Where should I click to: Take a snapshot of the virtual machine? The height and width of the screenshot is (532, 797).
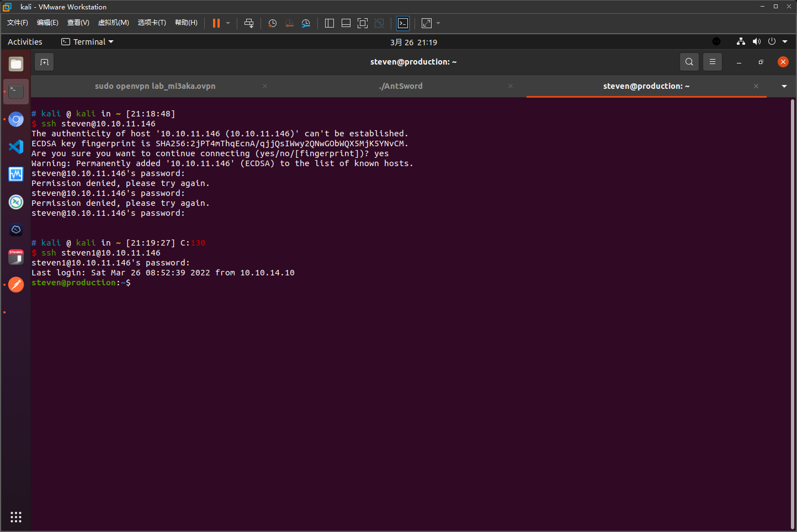click(x=272, y=23)
